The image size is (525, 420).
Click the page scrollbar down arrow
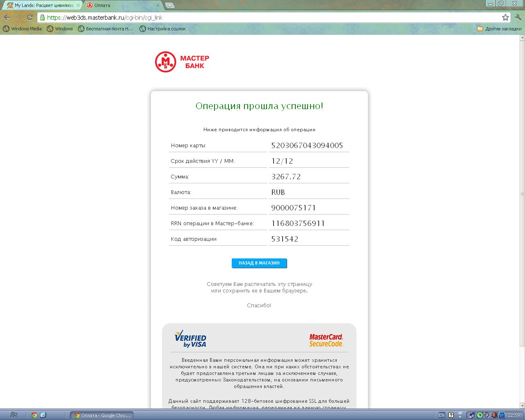(x=522, y=405)
